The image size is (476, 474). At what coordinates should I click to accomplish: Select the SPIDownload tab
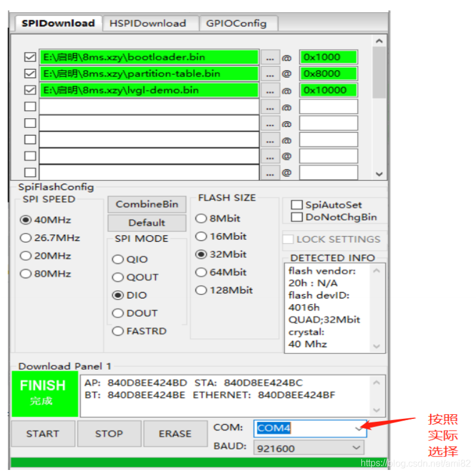click(x=59, y=23)
